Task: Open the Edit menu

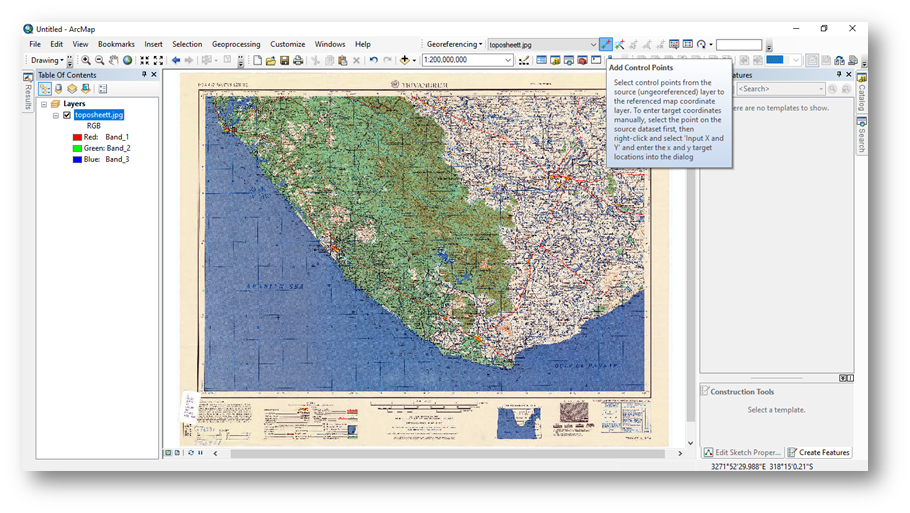Action: tap(56, 44)
